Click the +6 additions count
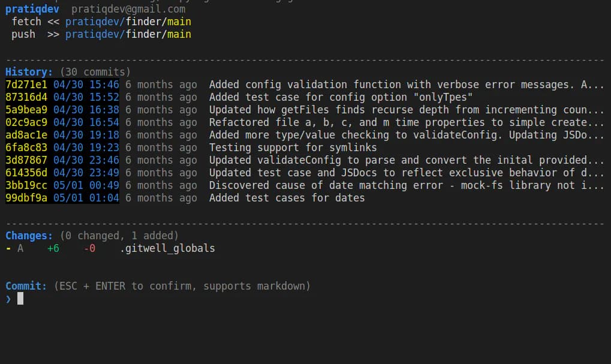This screenshot has width=611, height=364. tap(53, 248)
